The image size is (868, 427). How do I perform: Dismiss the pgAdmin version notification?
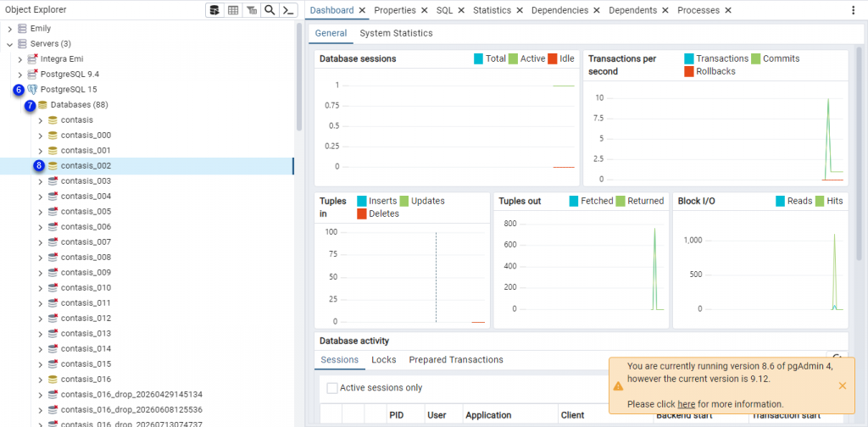coord(842,385)
